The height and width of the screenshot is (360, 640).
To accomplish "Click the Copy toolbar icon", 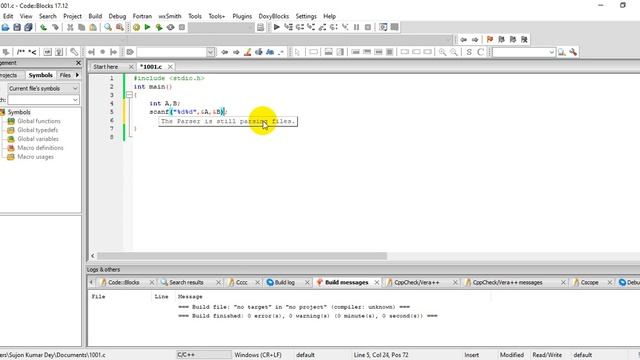I will click(82, 27).
